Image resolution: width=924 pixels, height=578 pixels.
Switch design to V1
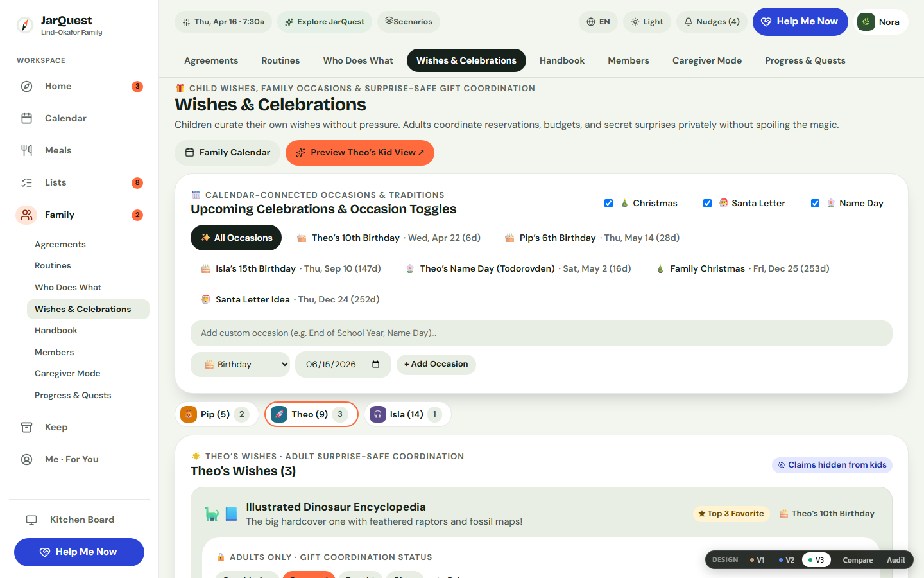click(757, 560)
